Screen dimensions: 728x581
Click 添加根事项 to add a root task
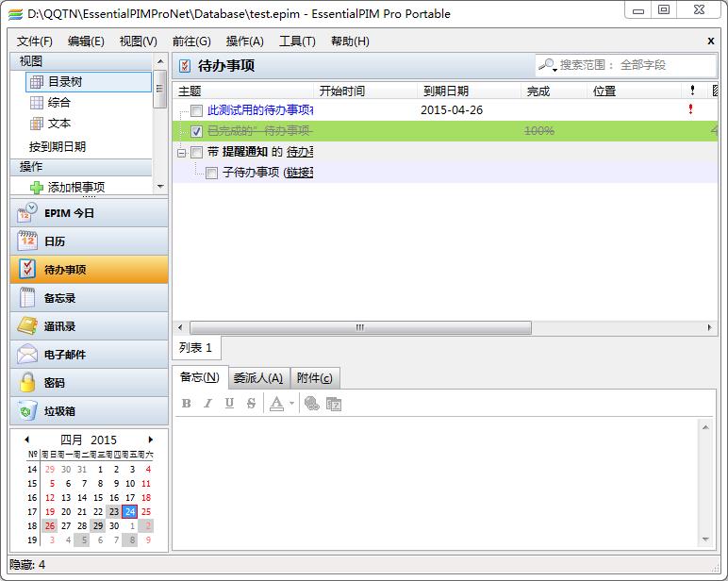[75, 187]
